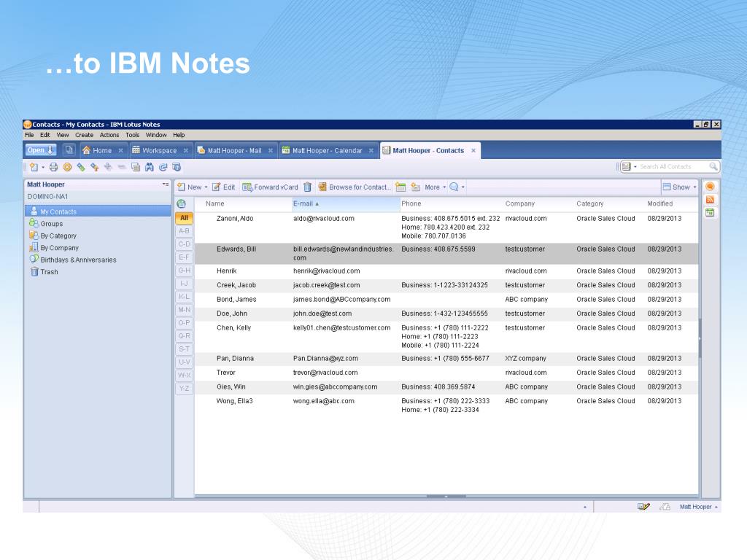
Task: Open the New contact dropdown arrow
Action: pos(206,187)
